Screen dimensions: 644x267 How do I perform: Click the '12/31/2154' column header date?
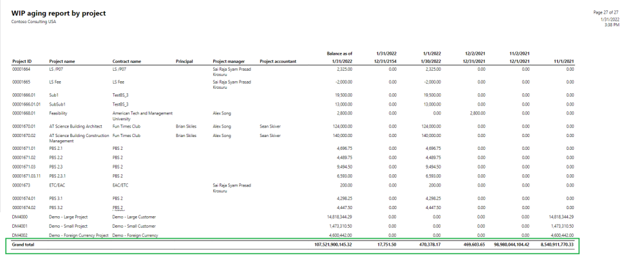point(386,62)
